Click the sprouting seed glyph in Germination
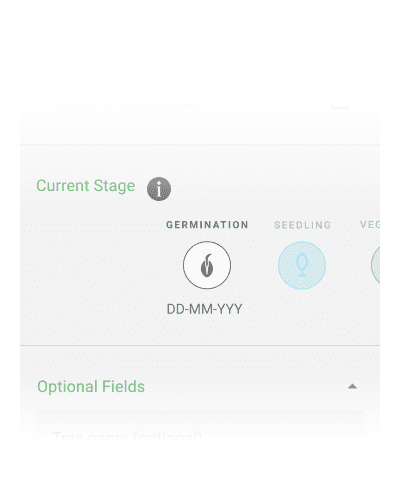 coord(207,265)
